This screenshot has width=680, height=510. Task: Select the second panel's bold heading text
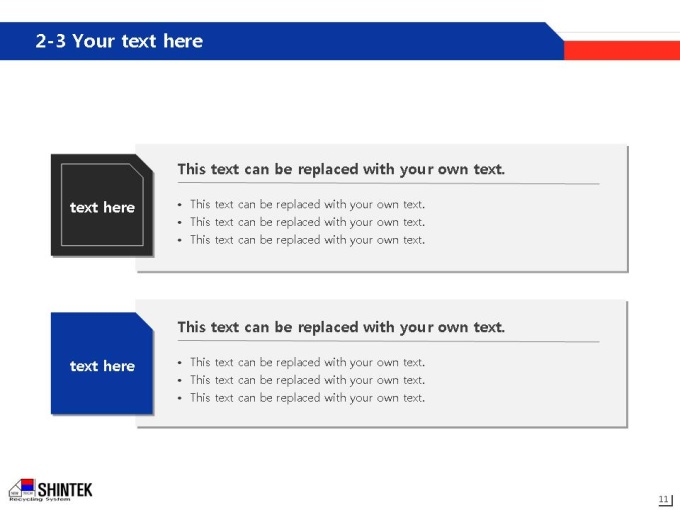click(x=341, y=327)
